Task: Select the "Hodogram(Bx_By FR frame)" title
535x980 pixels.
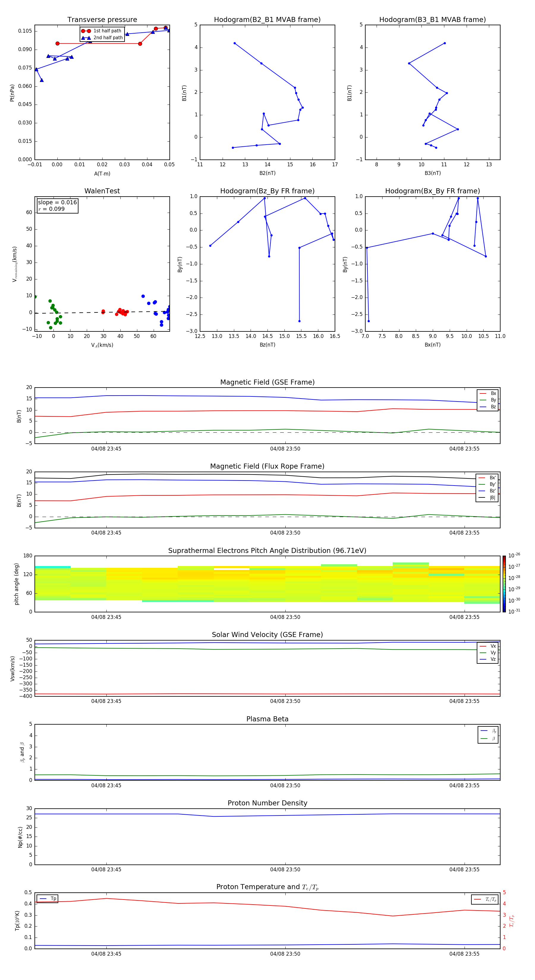Action: click(x=432, y=191)
